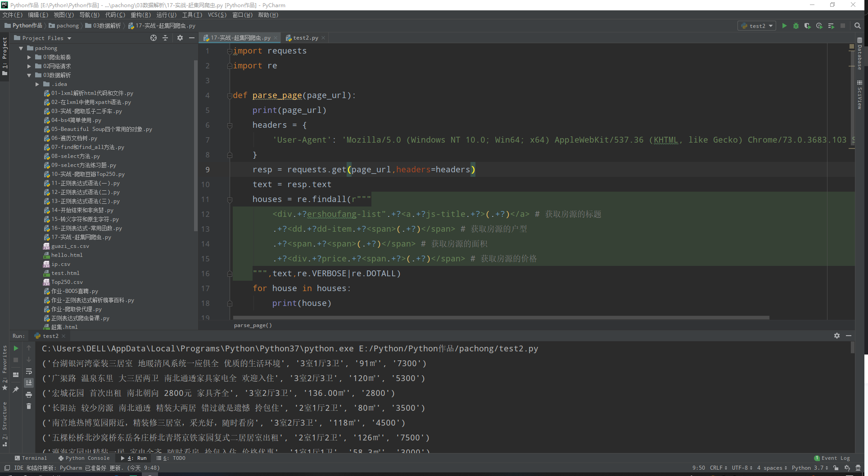
Task: Collapse all nodes in the Project panel
Action: [165, 38]
